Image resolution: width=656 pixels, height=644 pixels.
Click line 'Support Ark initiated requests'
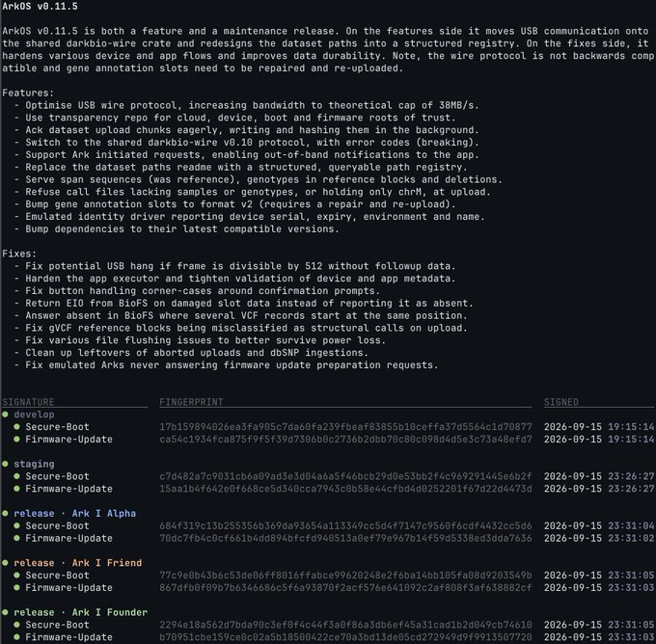246,154
